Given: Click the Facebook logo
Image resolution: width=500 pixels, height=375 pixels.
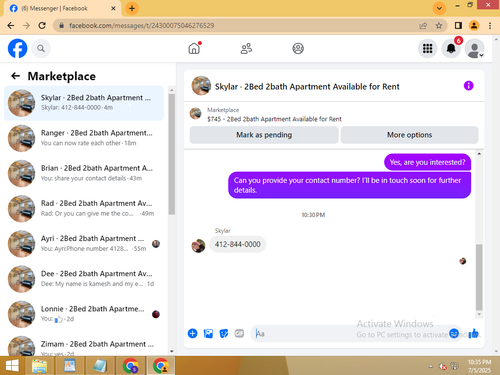Looking at the screenshot, I should click(x=18, y=49).
